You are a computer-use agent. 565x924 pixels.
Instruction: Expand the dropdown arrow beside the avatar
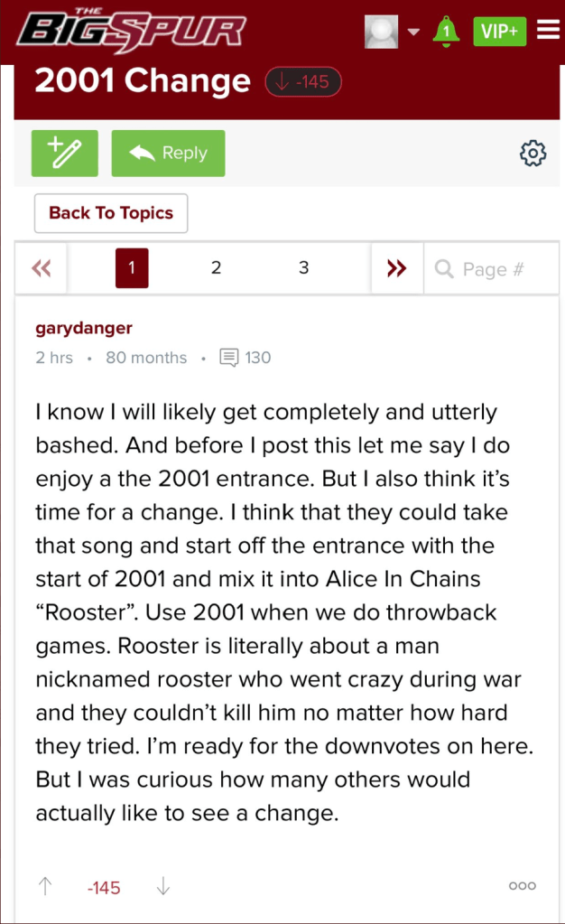coord(413,32)
